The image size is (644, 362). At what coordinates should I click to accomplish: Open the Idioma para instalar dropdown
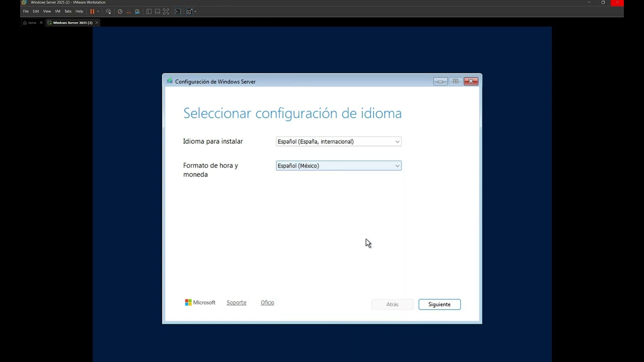point(339,142)
